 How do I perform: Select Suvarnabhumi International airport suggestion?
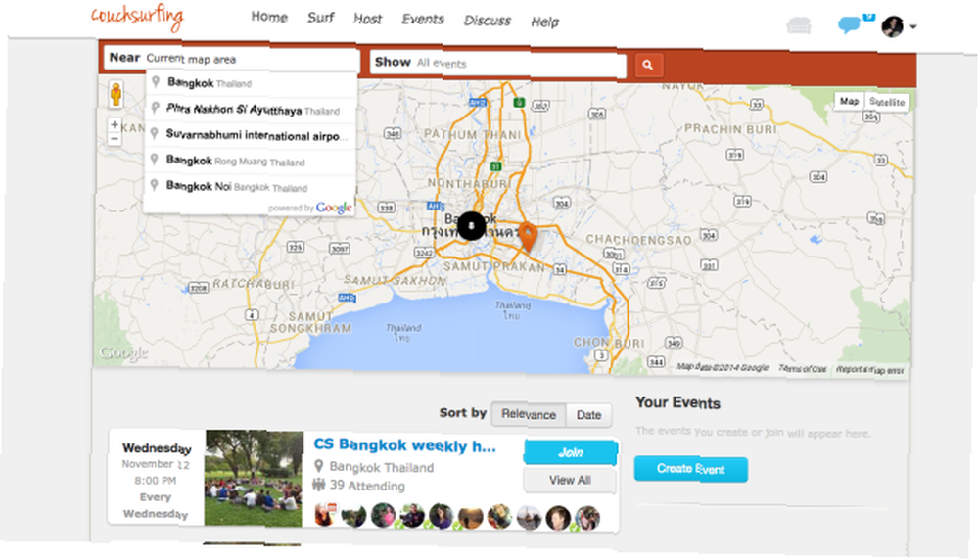(x=251, y=135)
